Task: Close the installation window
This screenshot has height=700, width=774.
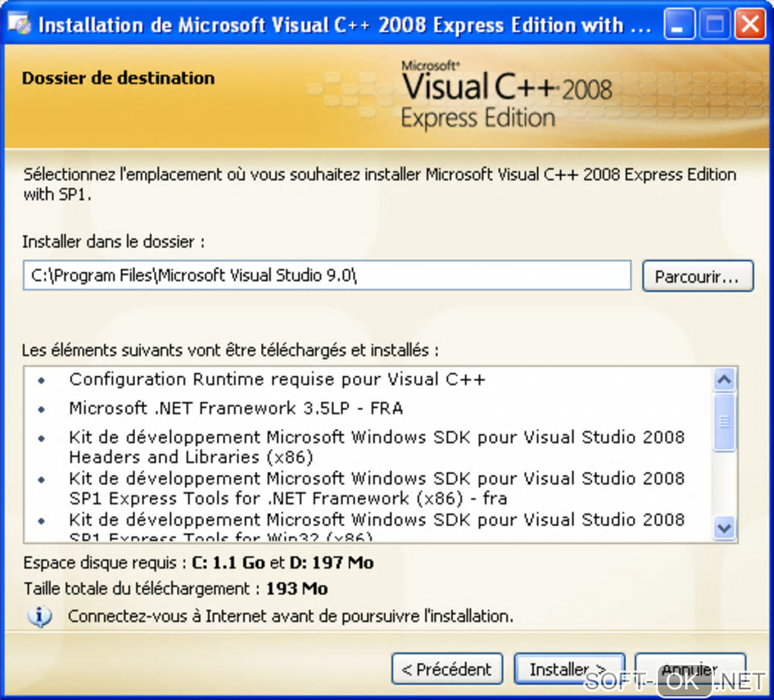Action: pyautogui.click(x=750, y=24)
